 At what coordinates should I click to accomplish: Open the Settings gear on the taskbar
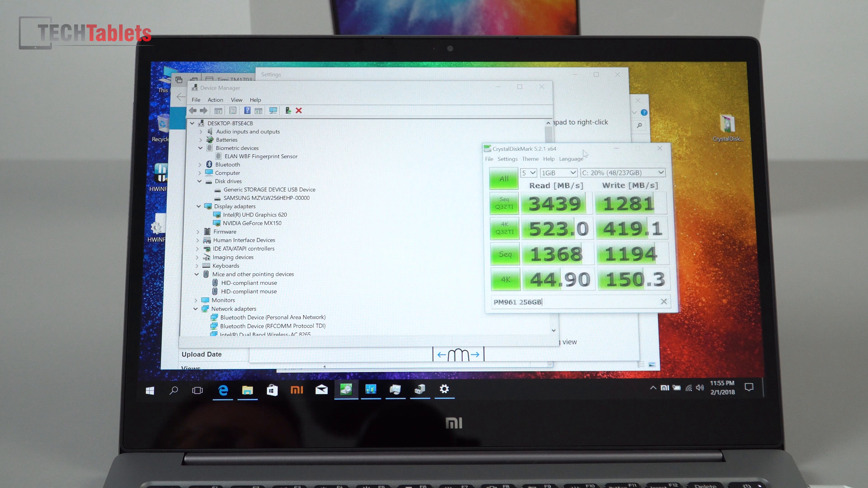(x=444, y=389)
